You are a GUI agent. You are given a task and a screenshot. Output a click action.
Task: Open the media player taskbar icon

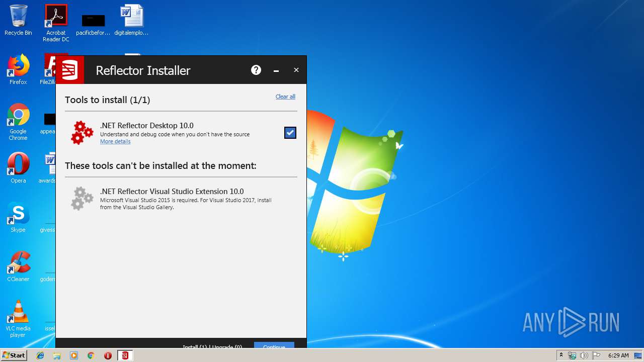(74, 355)
